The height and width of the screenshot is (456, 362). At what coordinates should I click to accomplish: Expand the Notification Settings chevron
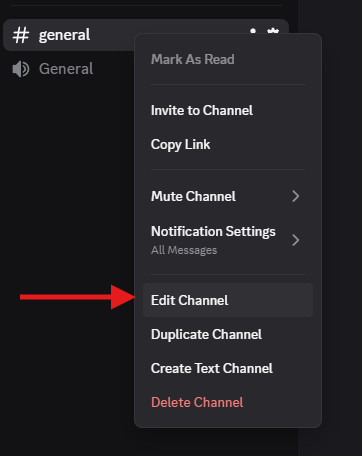[x=295, y=240]
